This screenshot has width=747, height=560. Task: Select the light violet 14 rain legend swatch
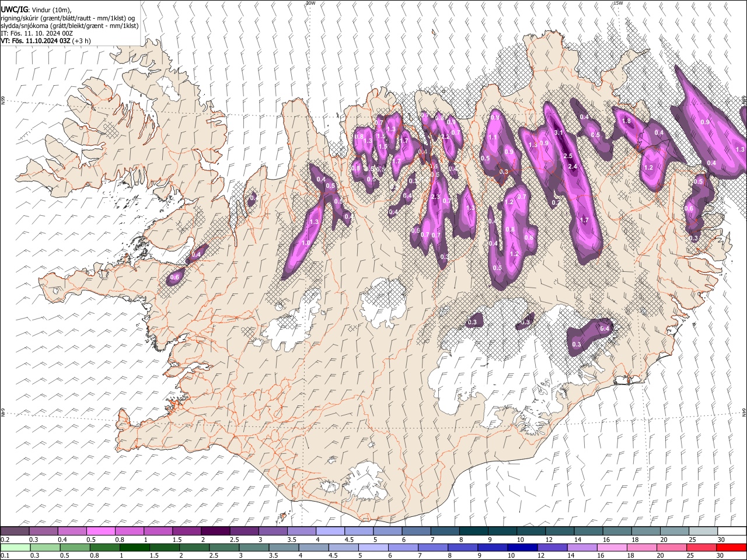[x=581, y=547]
